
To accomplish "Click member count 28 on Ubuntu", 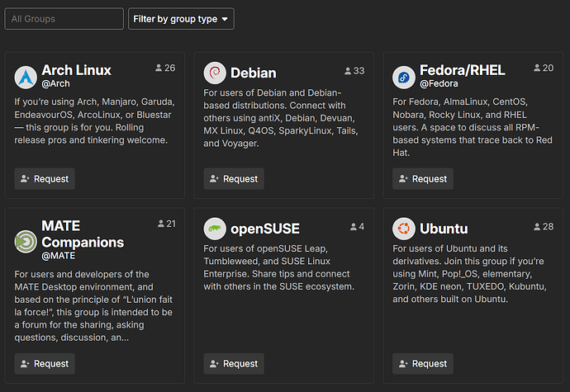I will (x=549, y=227).
